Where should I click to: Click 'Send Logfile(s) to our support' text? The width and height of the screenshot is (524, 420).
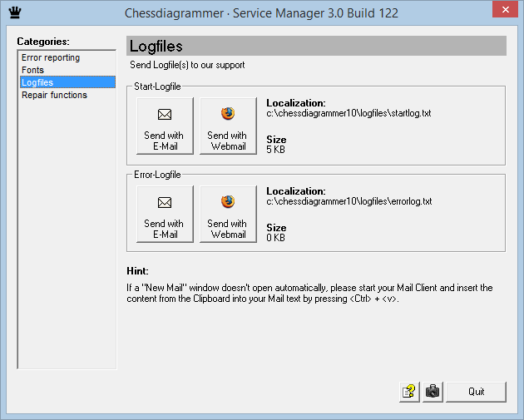point(187,65)
